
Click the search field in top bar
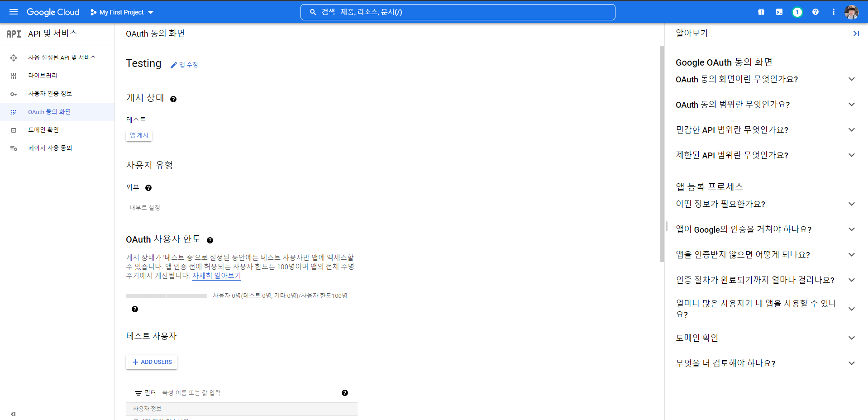click(x=458, y=12)
